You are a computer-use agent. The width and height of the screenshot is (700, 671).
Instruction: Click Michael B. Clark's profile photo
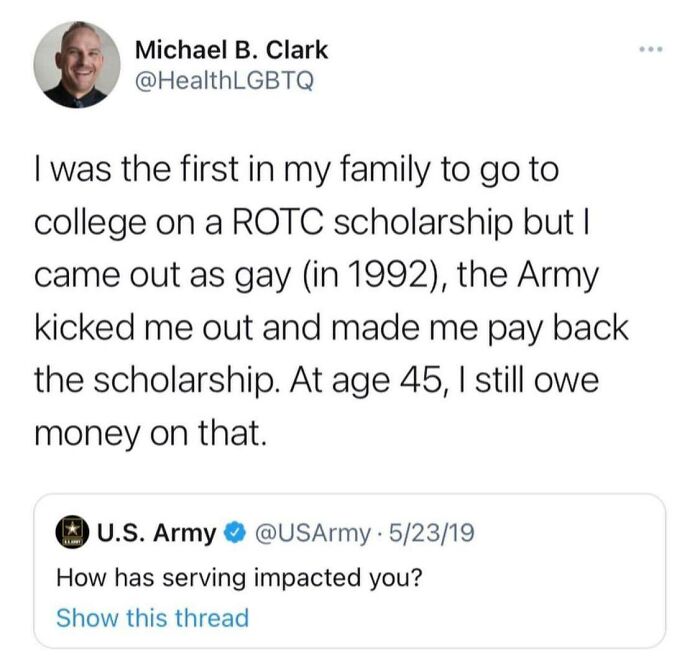pos(76,64)
